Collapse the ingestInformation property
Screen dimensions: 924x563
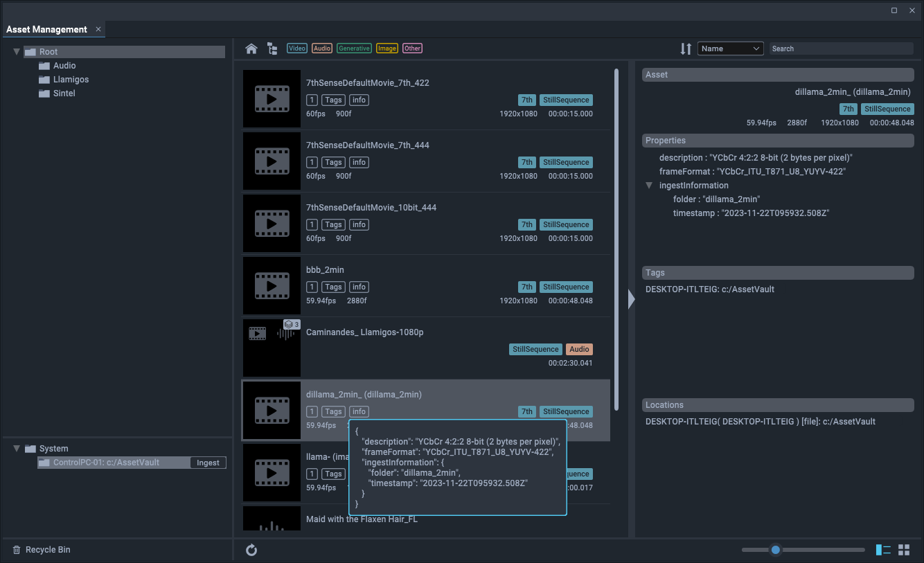point(649,186)
